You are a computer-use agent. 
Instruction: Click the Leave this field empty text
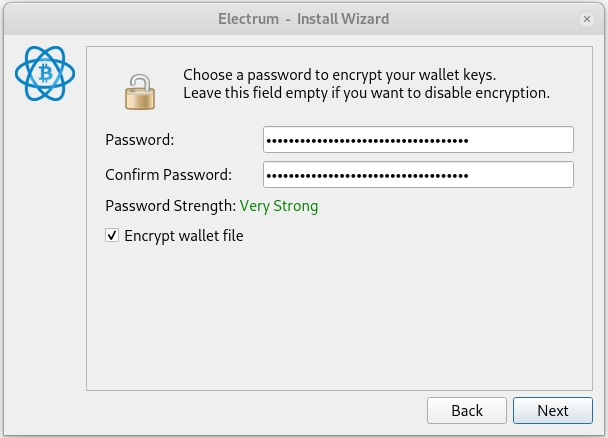click(366, 93)
